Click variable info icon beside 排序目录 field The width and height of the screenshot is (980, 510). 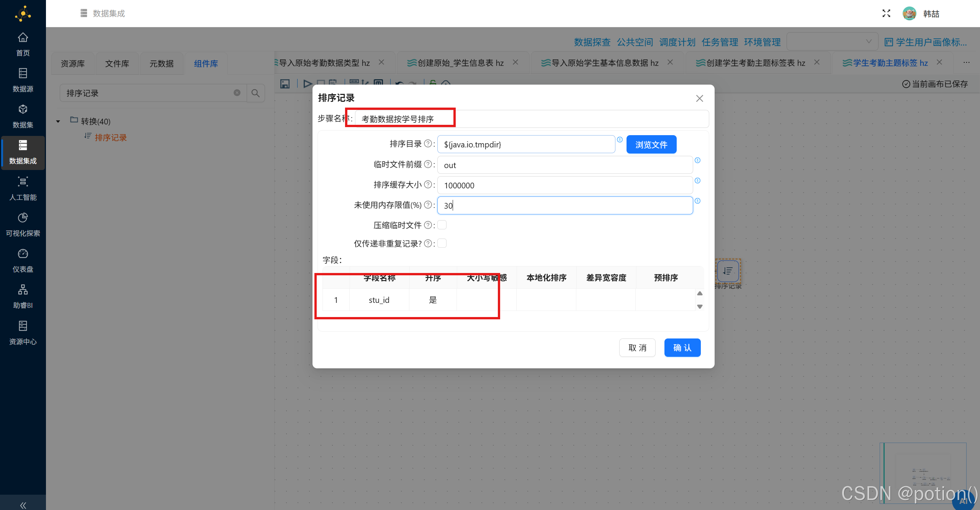point(620,139)
